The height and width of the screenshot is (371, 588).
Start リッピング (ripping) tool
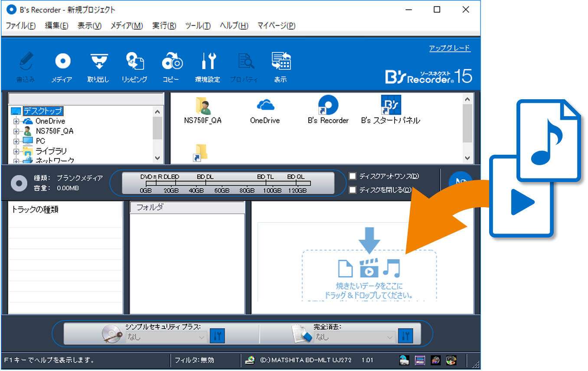135,62
